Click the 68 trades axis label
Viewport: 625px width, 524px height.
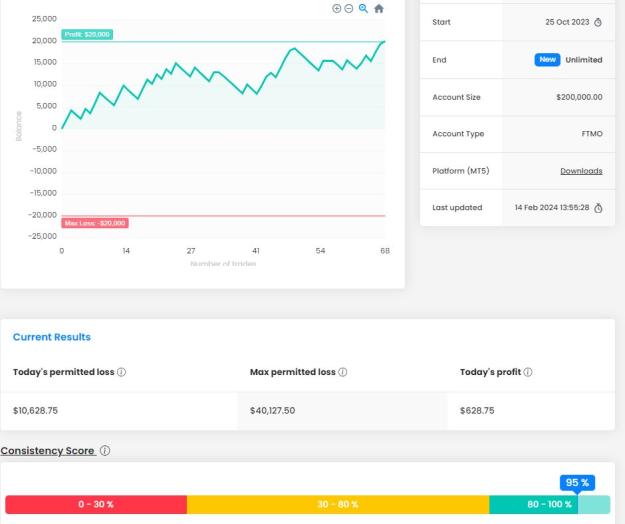pos(385,251)
